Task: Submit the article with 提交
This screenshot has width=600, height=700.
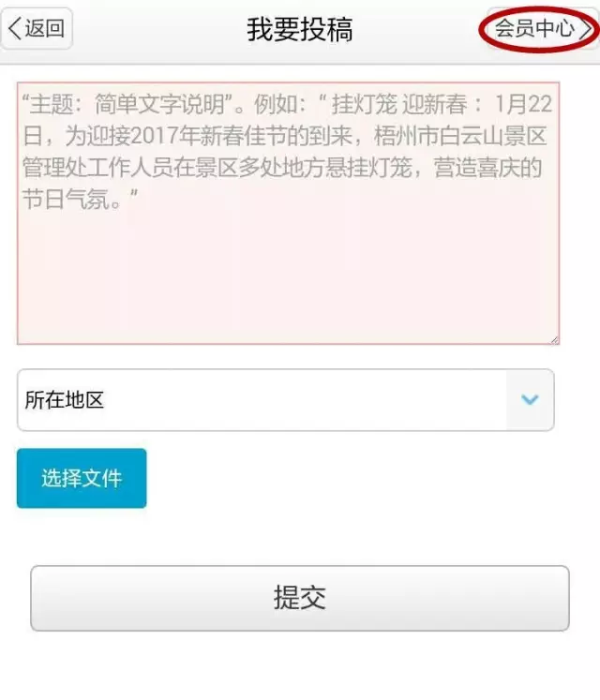Action: [x=300, y=598]
